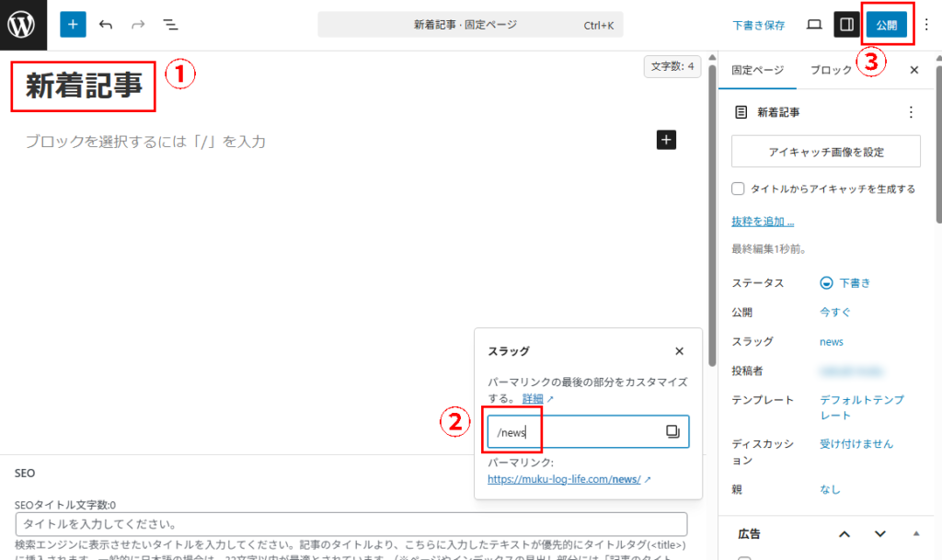
Task: Move the 広告 panel down with down arrow
Action: coord(880,533)
